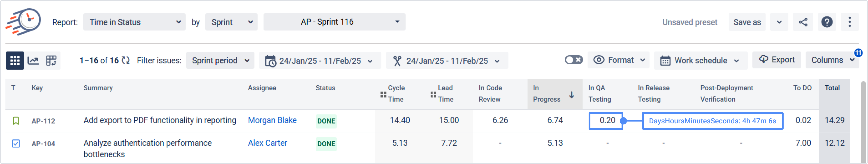
Task: Open the Work schedule menu
Action: pos(700,61)
